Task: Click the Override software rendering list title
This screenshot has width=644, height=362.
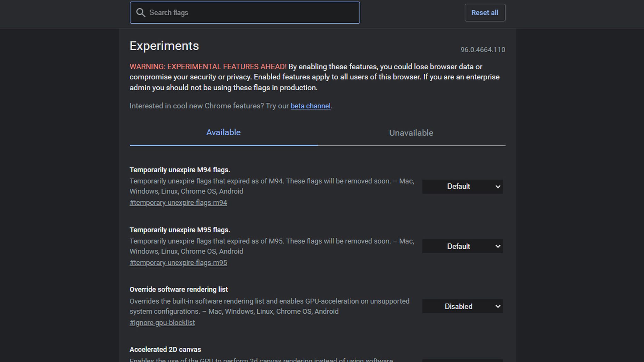Action: [179, 289]
